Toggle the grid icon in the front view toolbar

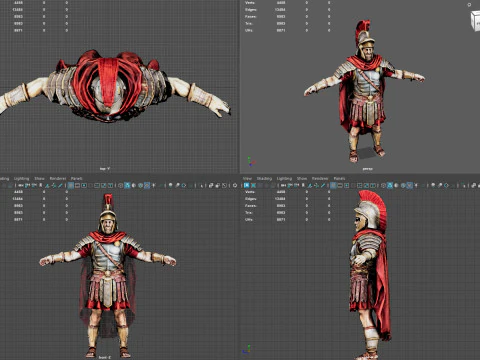point(71,185)
